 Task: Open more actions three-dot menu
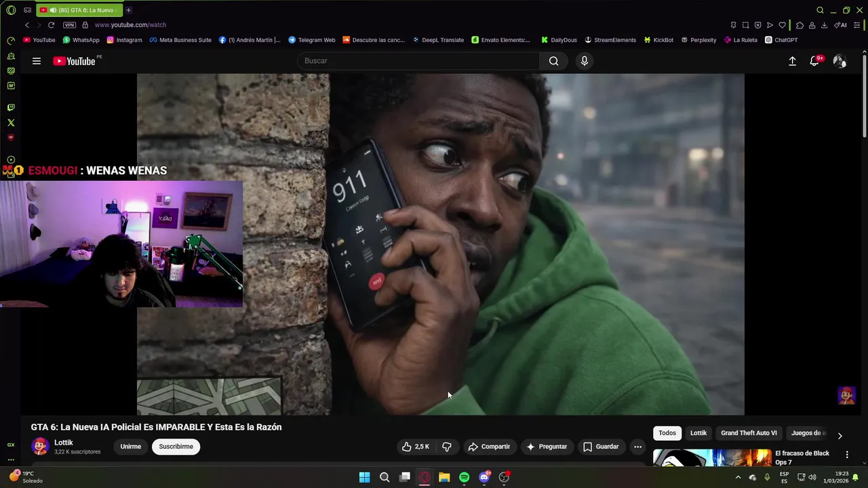coord(637,447)
